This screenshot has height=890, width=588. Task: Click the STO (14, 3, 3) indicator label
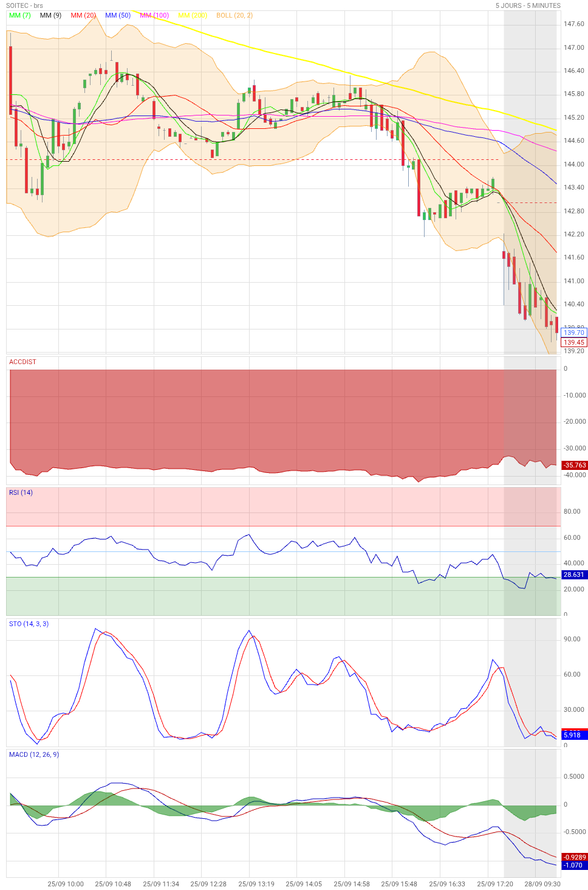click(x=29, y=624)
